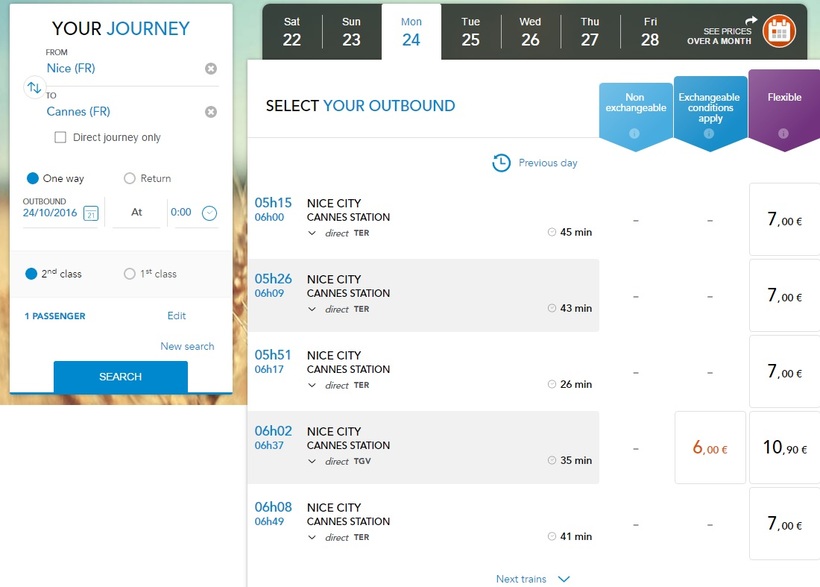The height and width of the screenshot is (587, 820).
Task: Clear the Nice (FR) departure field
Action: (x=211, y=68)
